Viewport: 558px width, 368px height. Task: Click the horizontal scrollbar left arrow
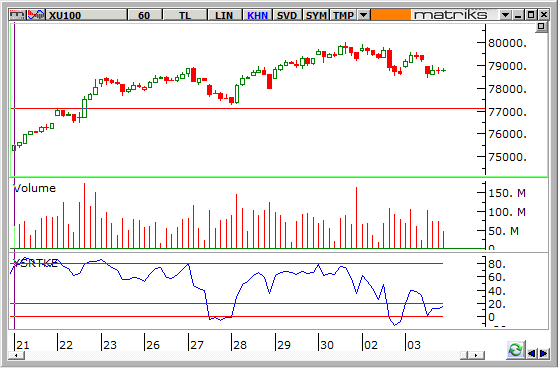pos(17,355)
